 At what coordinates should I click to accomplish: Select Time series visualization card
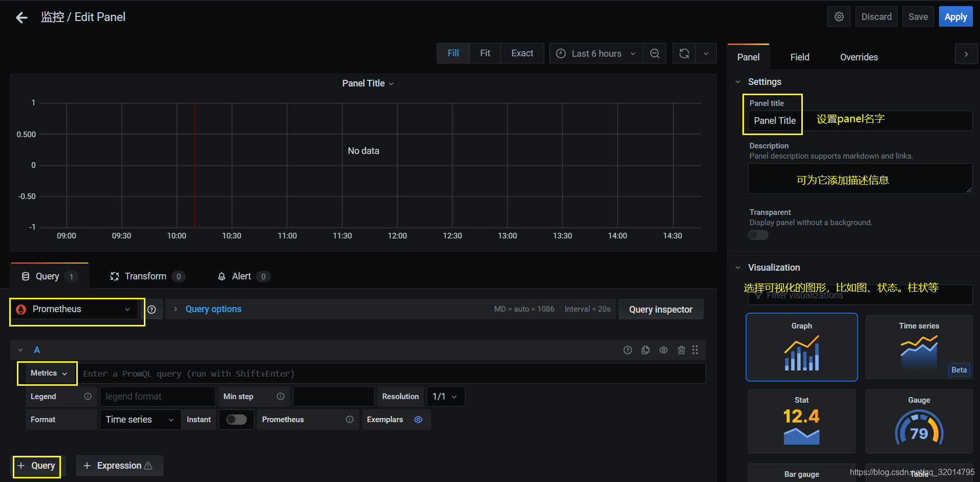[919, 347]
